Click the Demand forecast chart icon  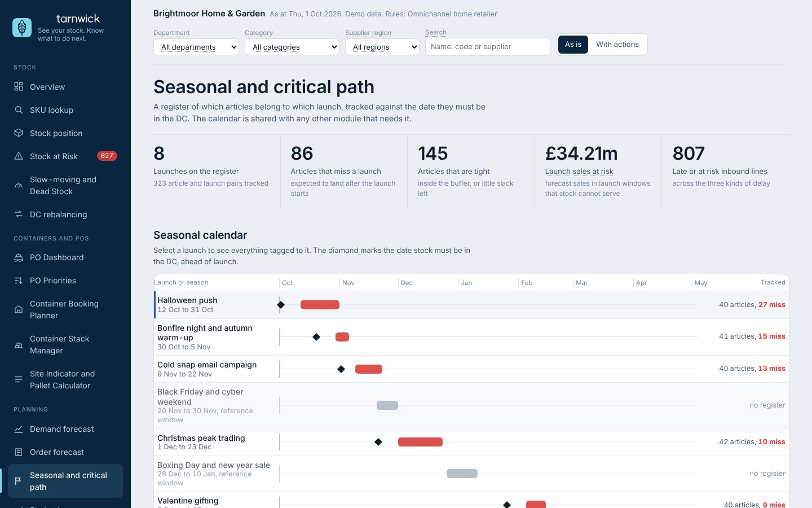click(x=19, y=429)
